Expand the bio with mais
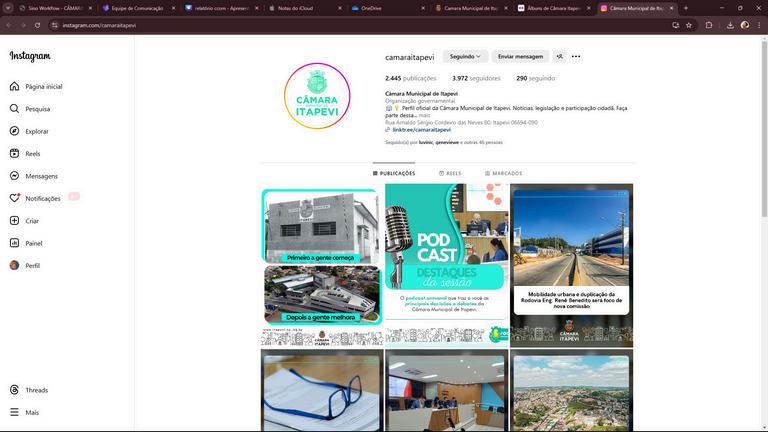This screenshot has height=432, width=768. click(x=424, y=116)
